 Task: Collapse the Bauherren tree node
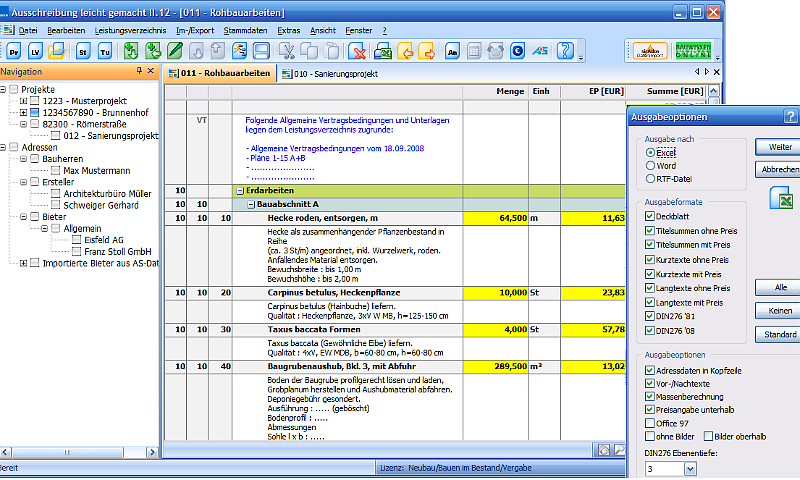23,159
